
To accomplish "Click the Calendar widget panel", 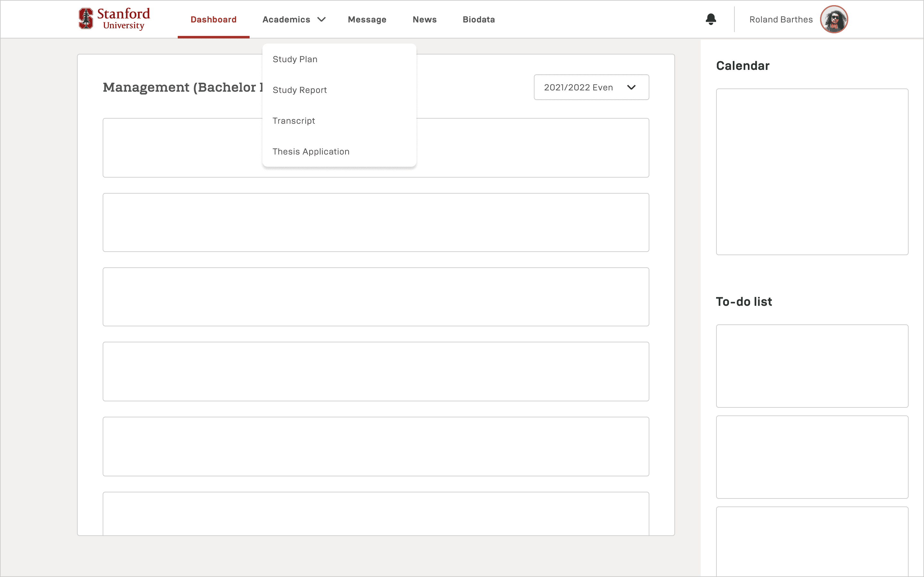I will [812, 172].
